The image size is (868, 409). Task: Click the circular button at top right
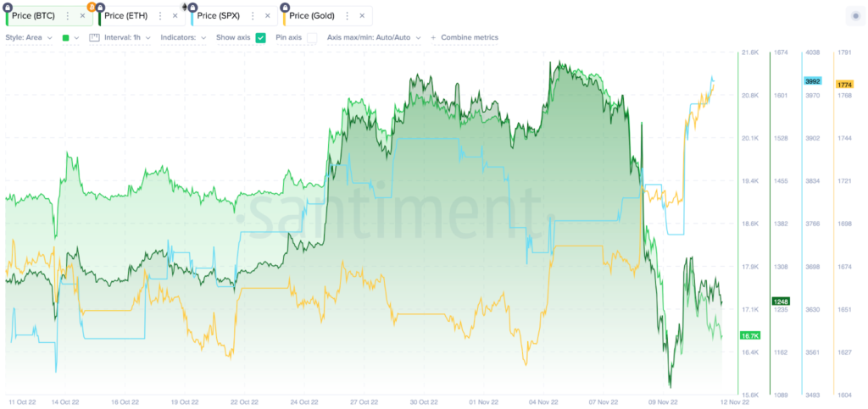click(855, 16)
